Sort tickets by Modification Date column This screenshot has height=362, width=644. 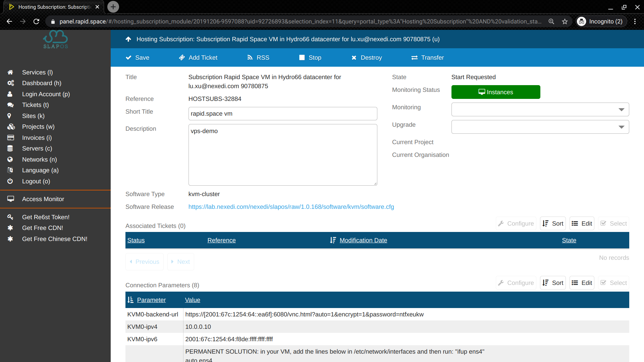coord(363,240)
